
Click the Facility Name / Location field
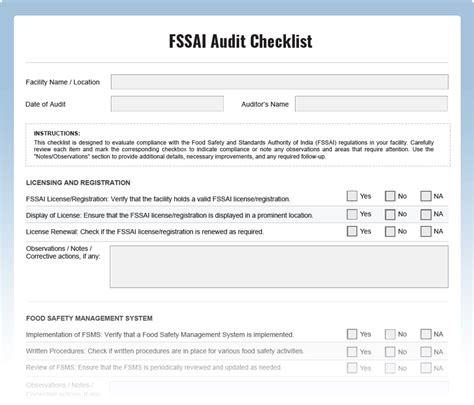pyautogui.click(x=279, y=82)
